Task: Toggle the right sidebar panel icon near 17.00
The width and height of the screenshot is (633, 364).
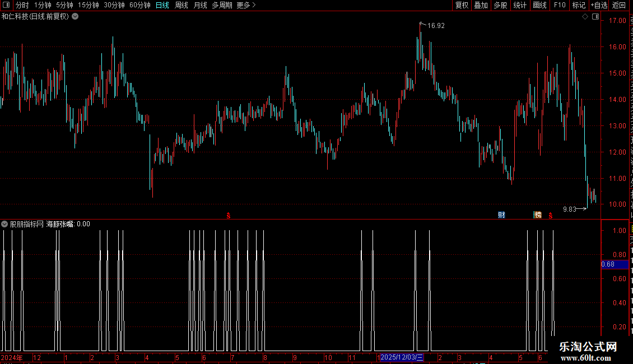Action: [595, 17]
